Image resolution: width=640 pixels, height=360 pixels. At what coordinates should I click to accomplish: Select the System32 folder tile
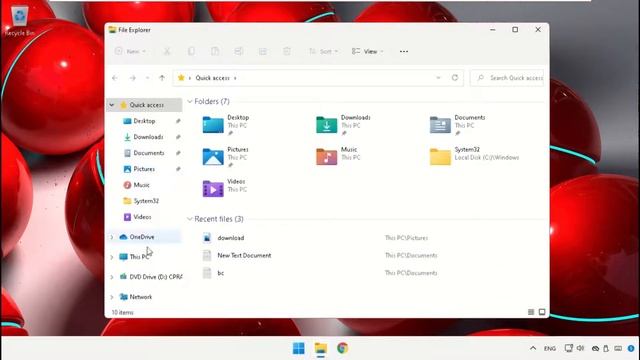[474, 157]
